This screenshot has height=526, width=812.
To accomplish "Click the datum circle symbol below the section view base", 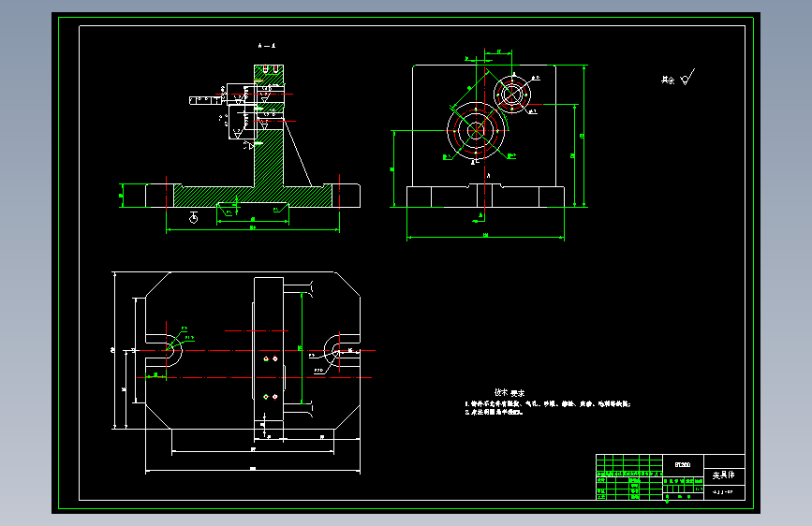I will tap(193, 218).
